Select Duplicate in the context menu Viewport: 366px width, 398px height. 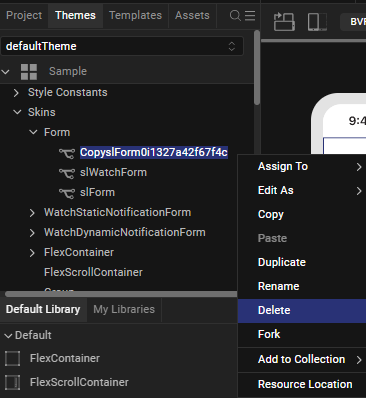282,262
